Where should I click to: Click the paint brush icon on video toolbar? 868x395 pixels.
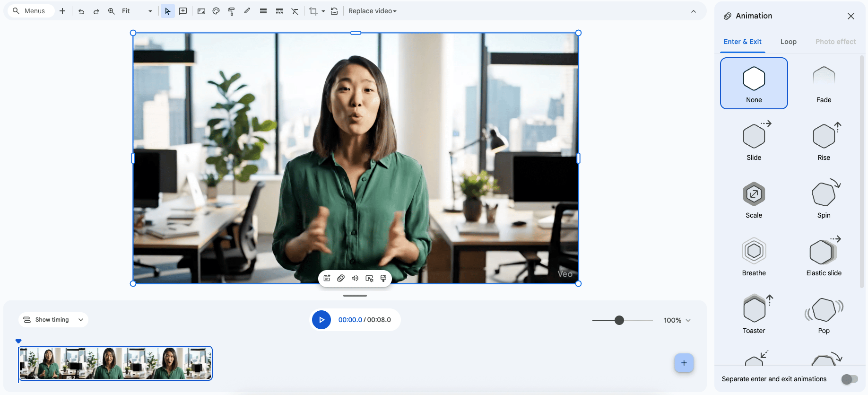coord(383,278)
